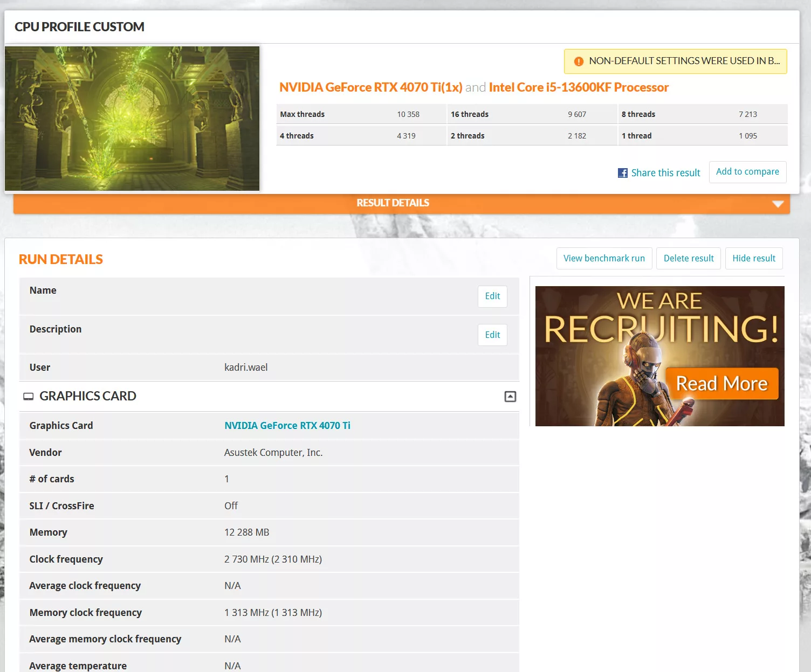Click the 2 threads score 2 182
The image size is (811, 672).
[576, 136]
